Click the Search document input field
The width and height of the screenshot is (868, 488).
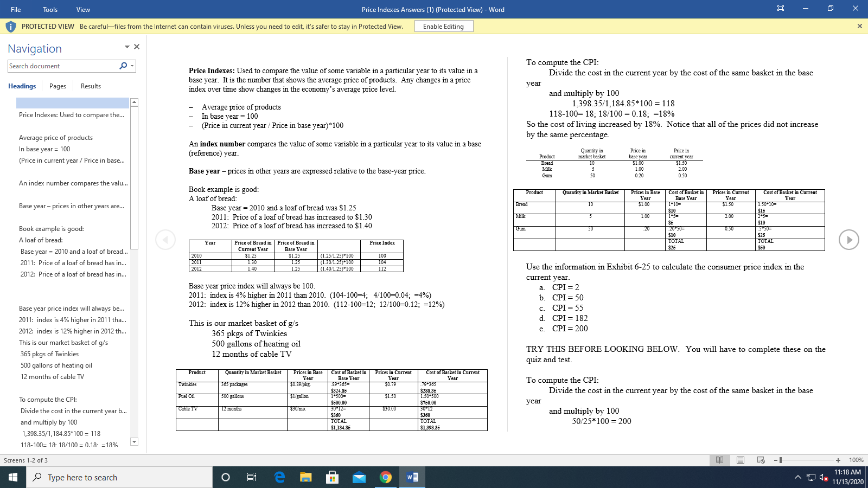pyautogui.click(x=60, y=66)
